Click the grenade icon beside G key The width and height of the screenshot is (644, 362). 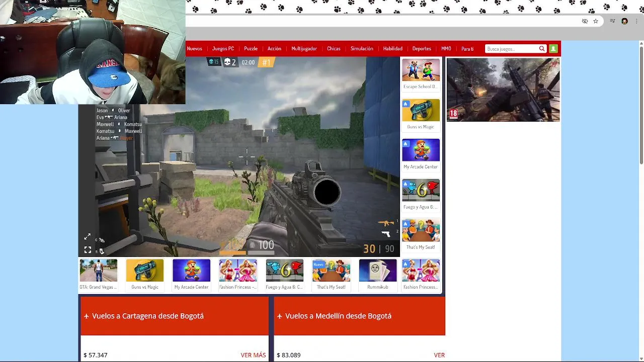[x=101, y=240]
